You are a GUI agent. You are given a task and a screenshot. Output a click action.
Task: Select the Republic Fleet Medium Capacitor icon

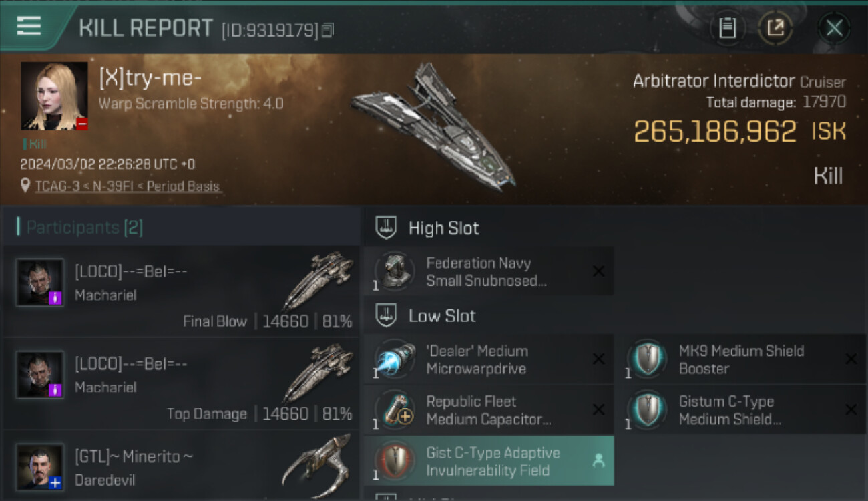pos(394,410)
